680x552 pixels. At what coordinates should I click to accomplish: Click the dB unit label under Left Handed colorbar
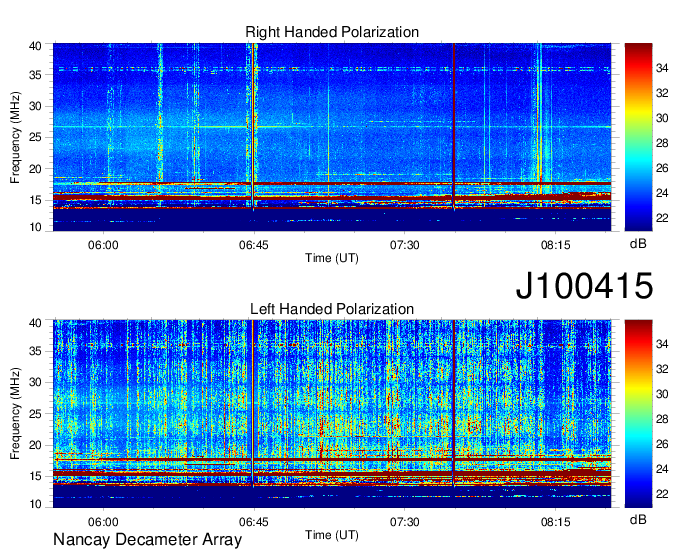(x=638, y=520)
